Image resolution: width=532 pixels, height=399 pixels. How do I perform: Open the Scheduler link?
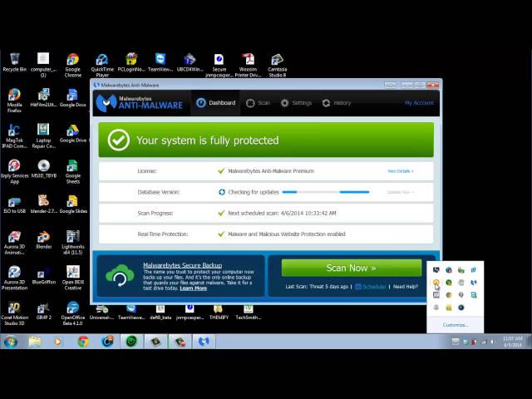[371, 287]
